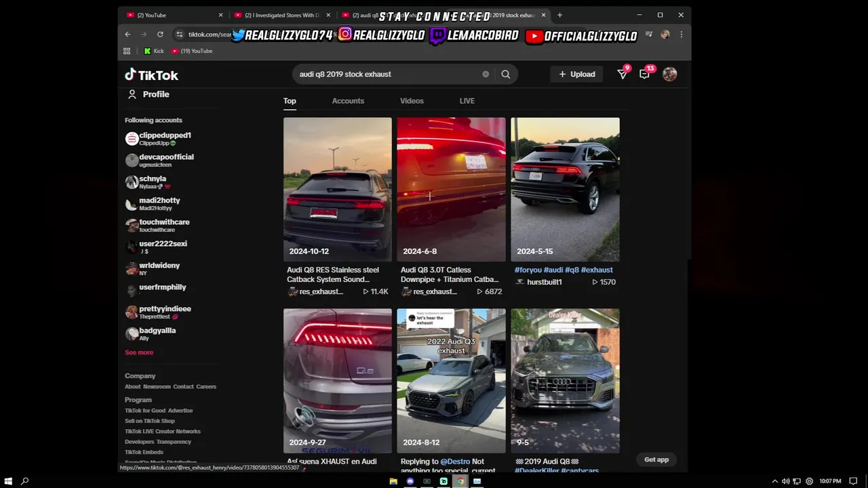Click See more under Following accounts
Viewport: 868px width, 488px height.
[139, 352]
